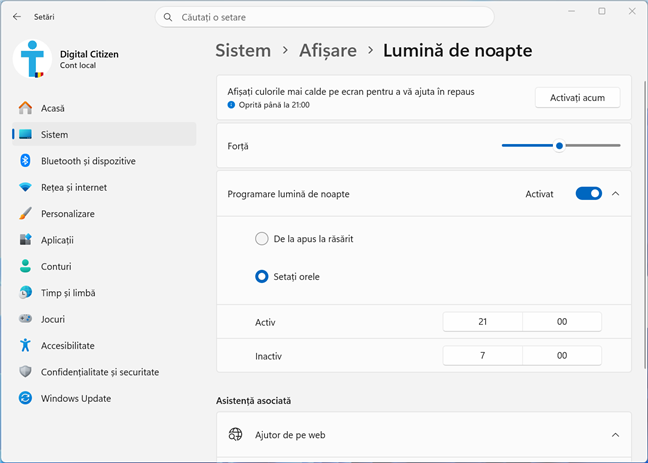The image size is (648, 463).
Task: Click the Aplicații icon
Action: click(25, 240)
